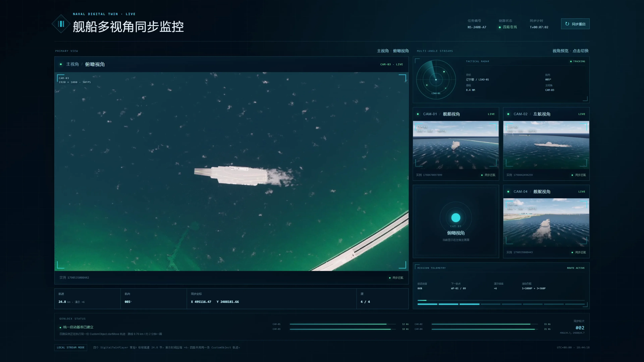
Task: Click green dot before CAM-01 舰艏视角
Action: tap(418, 114)
